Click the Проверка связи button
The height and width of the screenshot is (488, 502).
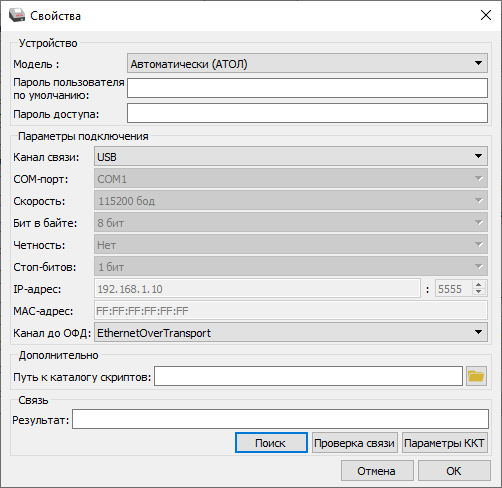pos(355,443)
